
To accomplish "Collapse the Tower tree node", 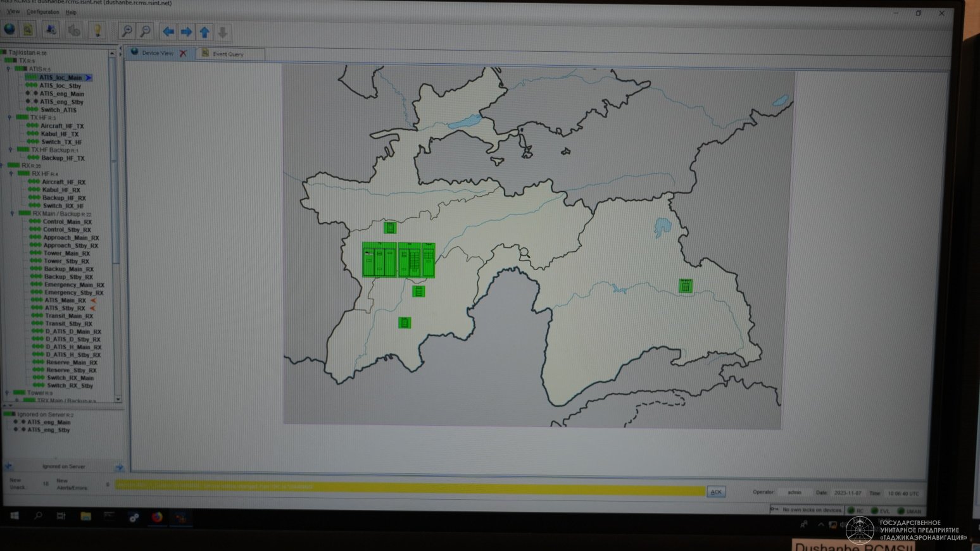I will [8, 393].
